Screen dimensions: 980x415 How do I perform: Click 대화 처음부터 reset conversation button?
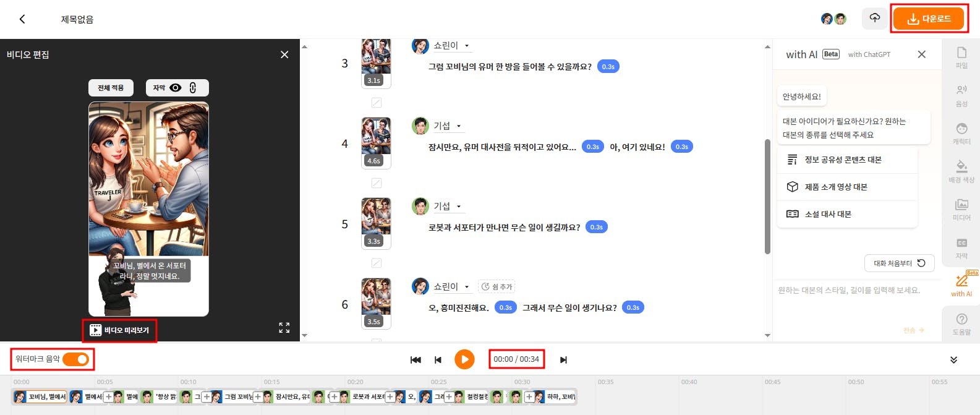tap(899, 263)
